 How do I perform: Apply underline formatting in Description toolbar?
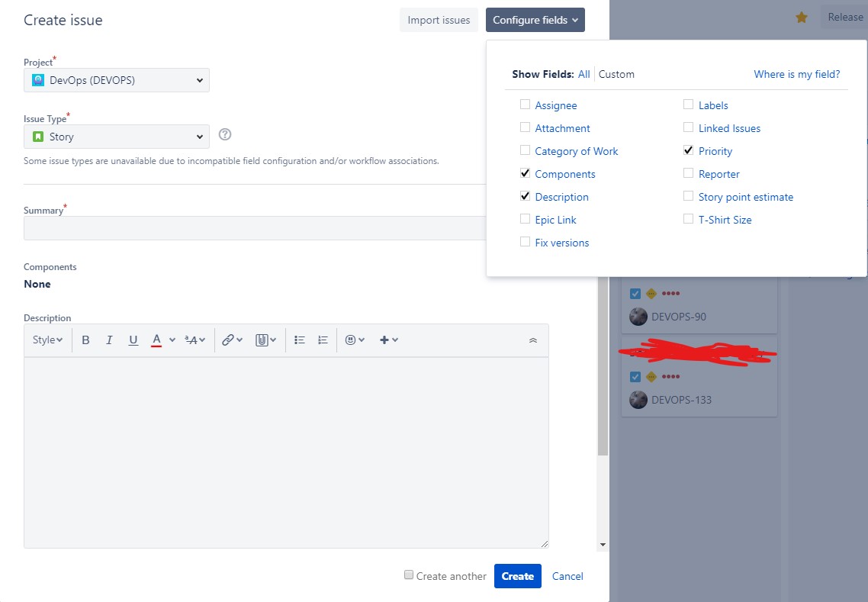point(133,340)
